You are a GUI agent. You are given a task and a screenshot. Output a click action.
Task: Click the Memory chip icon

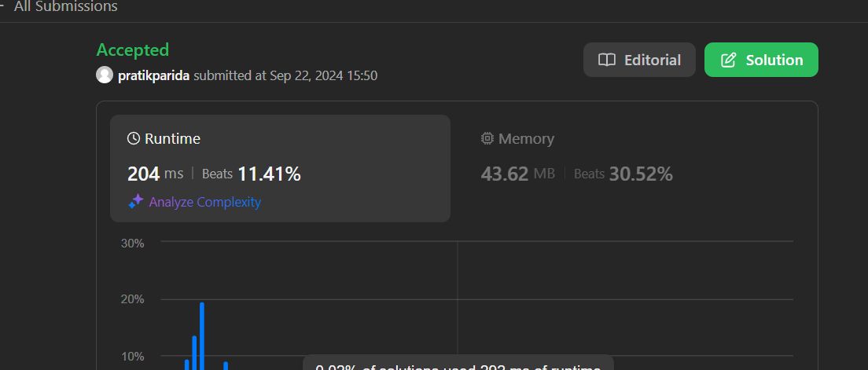pyautogui.click(x=487, y=138)
